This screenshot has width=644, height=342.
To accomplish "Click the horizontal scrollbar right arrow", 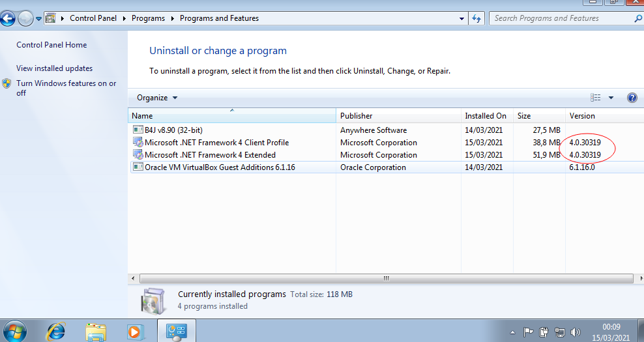I will (641, 278).
